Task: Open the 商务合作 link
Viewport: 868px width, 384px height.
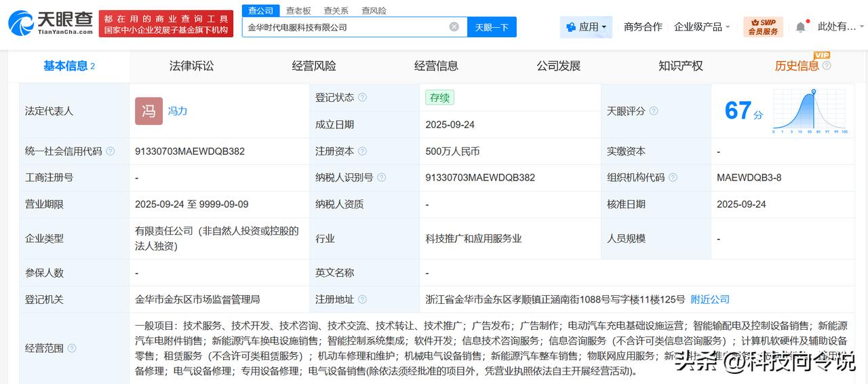Action: 643,27
